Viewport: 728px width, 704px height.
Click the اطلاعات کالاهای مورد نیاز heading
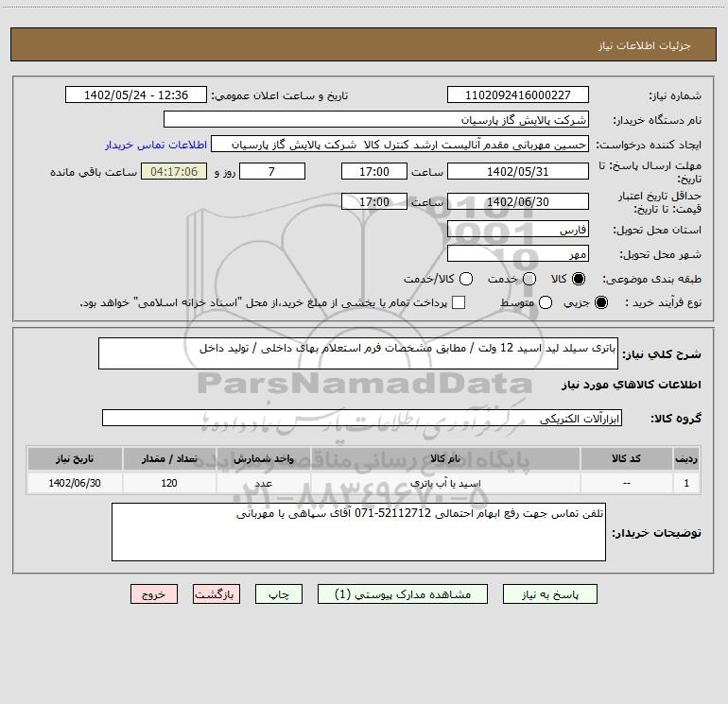pyautogui.click(x=631, y=385)
